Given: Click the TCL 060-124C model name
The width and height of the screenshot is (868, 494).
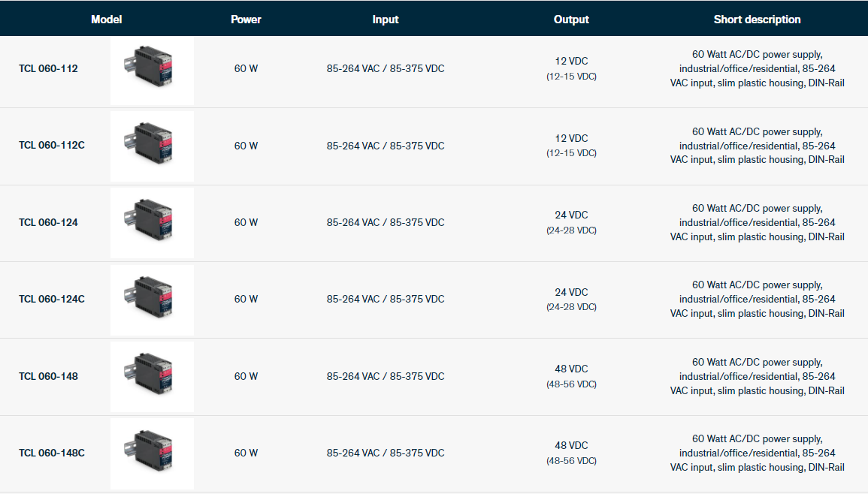Looking at the screenshot, I should click(x=51, y=300).
